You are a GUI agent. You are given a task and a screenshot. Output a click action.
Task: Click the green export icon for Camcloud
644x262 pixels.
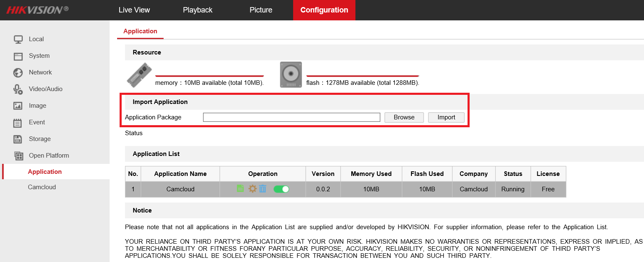coord(240,189)
